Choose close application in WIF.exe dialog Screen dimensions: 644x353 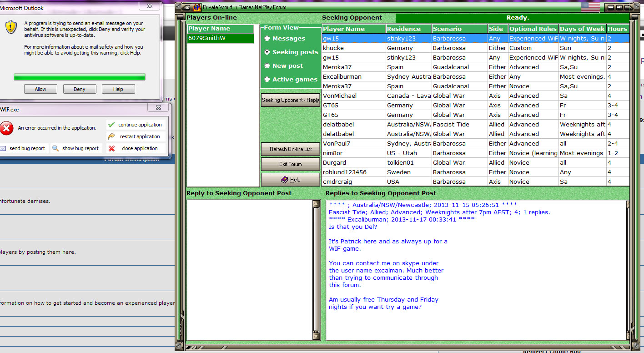pos(136,148)
